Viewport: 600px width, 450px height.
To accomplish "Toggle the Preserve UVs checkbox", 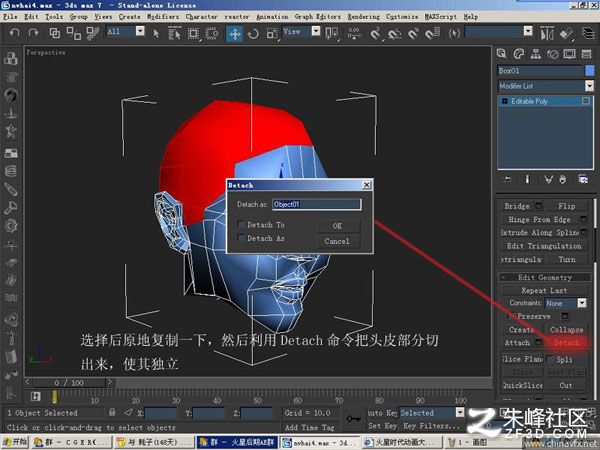I will tap(510, 316).
